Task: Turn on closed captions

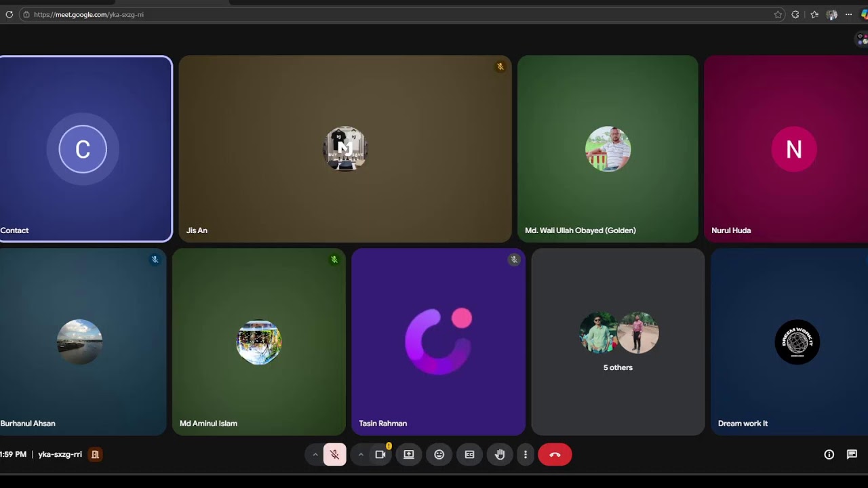Action: click(x=469, y=455)
